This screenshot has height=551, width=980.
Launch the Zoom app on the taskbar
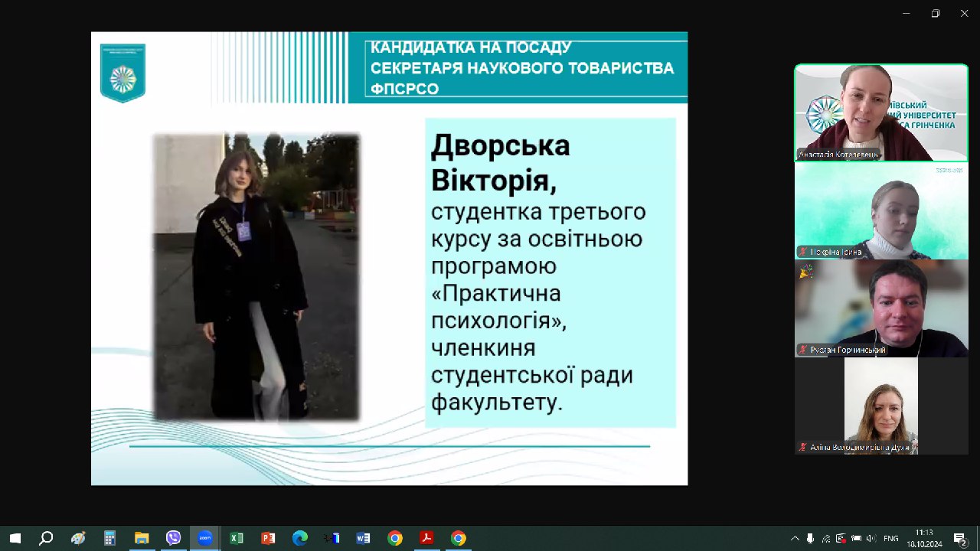point(204,540)
